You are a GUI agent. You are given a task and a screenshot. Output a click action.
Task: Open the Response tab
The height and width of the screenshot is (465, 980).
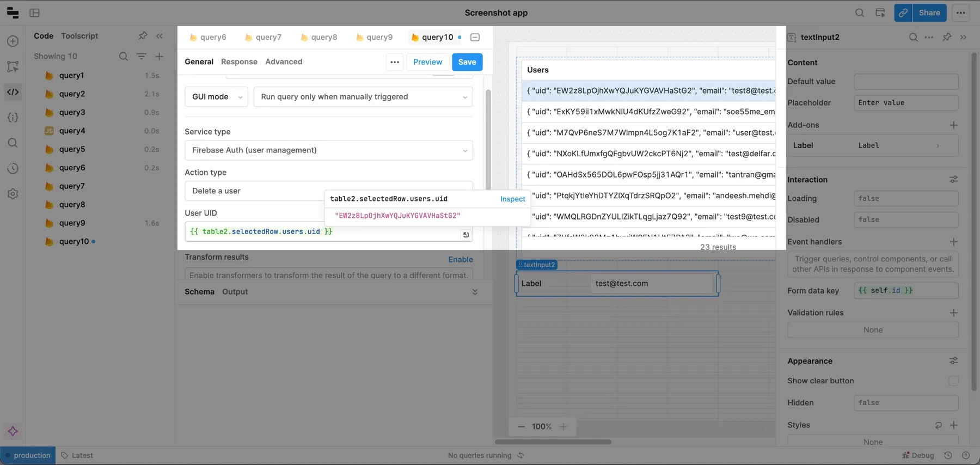pyautogui.click(x=239, y=62)
